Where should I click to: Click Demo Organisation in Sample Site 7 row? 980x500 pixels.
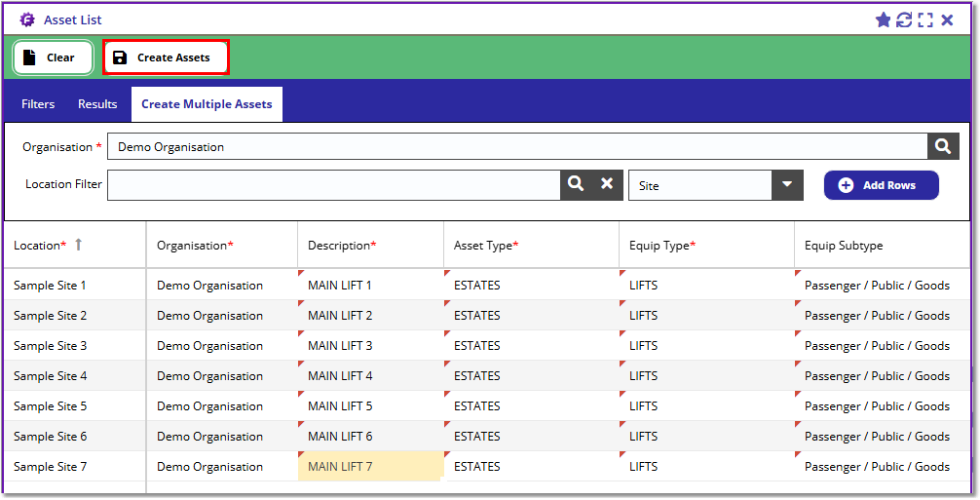pos(222,466)
